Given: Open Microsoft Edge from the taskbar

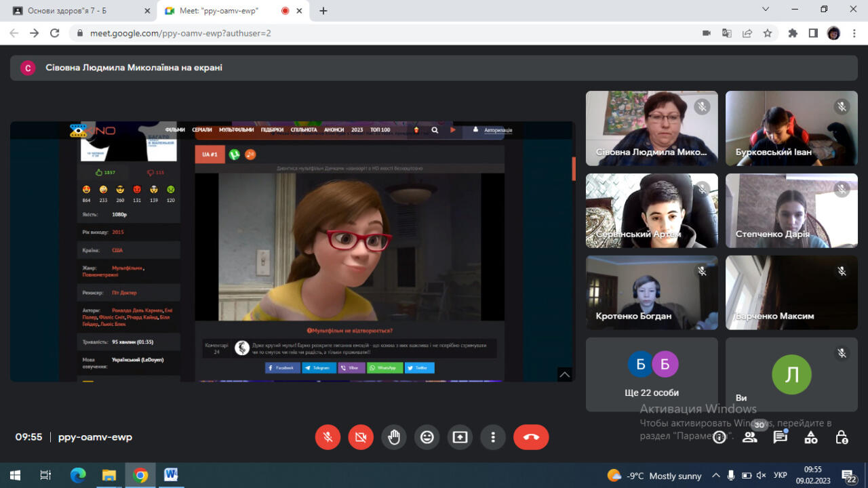Looking at the screenshot, I should (78, 475).
